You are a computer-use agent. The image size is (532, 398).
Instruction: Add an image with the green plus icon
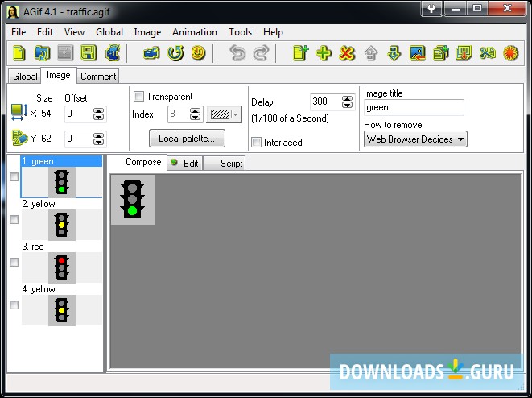click(x=324, y=53)
